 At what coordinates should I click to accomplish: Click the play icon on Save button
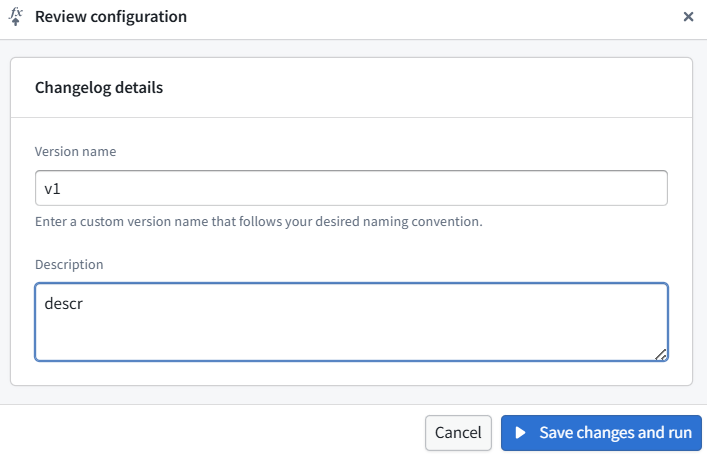(x=520, y=433)
